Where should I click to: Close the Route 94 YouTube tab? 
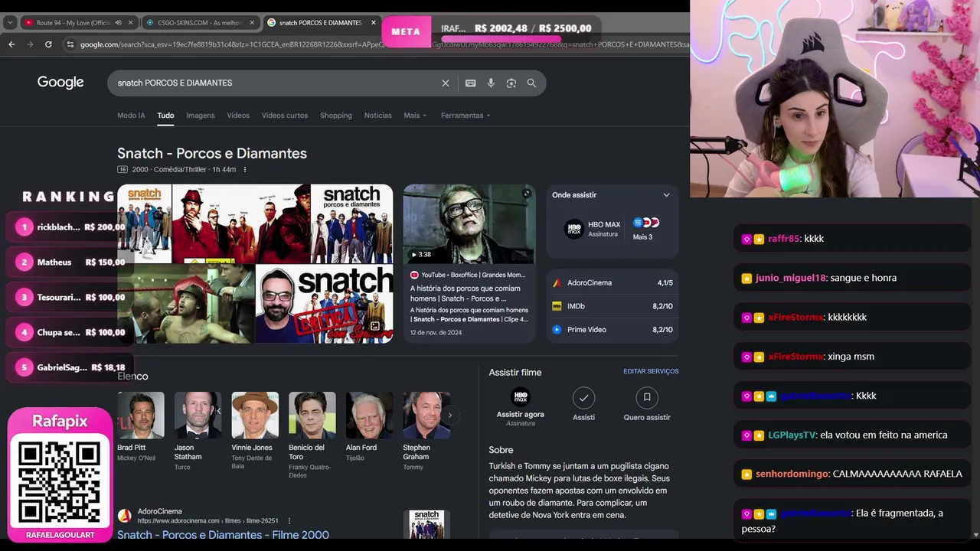click(131, 23)
